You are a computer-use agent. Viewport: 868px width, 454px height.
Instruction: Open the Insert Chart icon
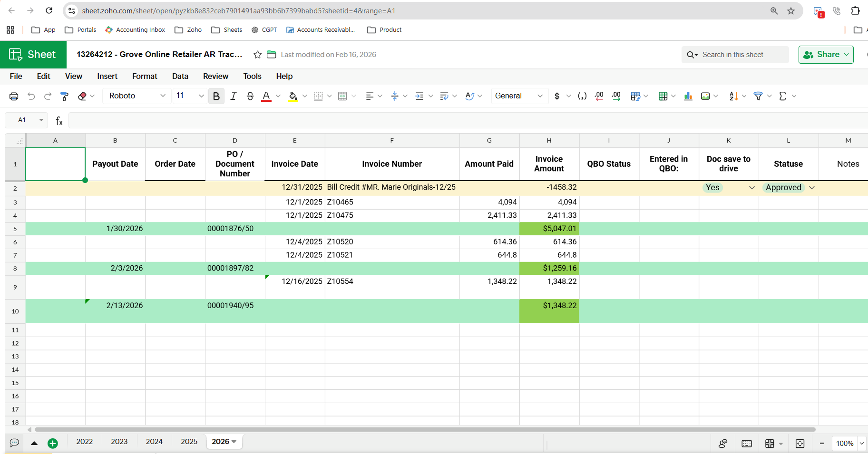click(688, 96)
